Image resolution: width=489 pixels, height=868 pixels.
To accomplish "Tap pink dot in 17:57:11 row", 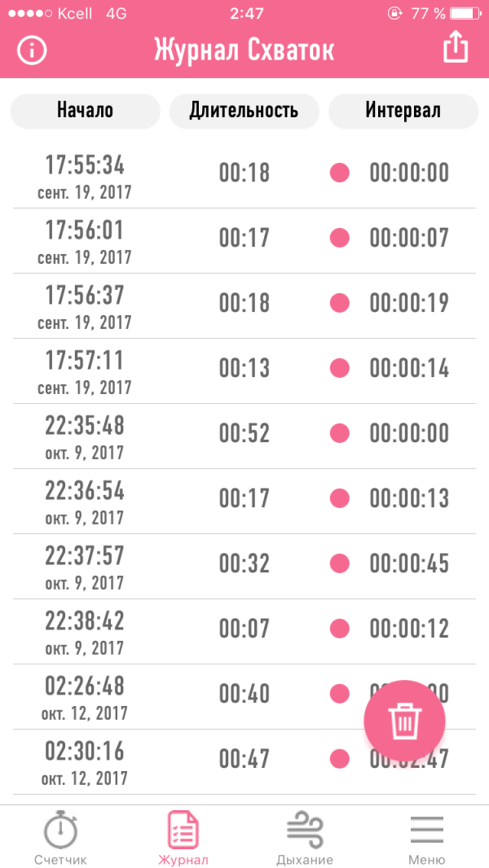I will coord(339,368).
